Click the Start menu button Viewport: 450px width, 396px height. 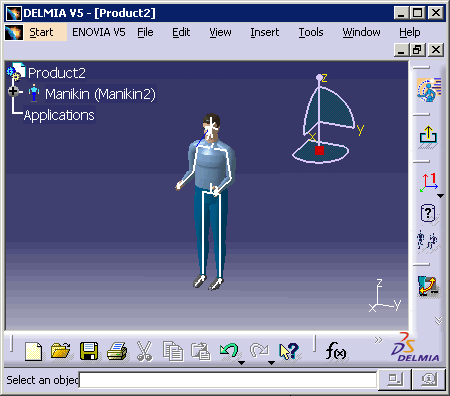click(41, 32)
